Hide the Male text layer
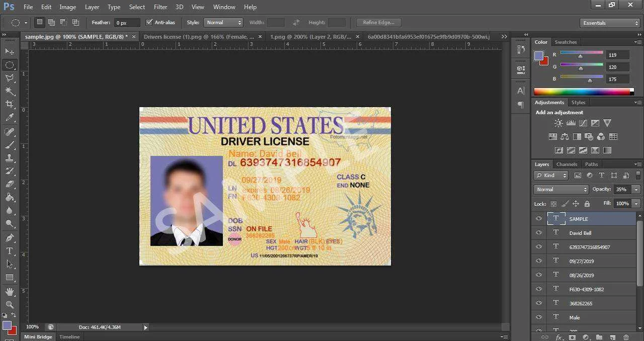 tap(539, 317)
